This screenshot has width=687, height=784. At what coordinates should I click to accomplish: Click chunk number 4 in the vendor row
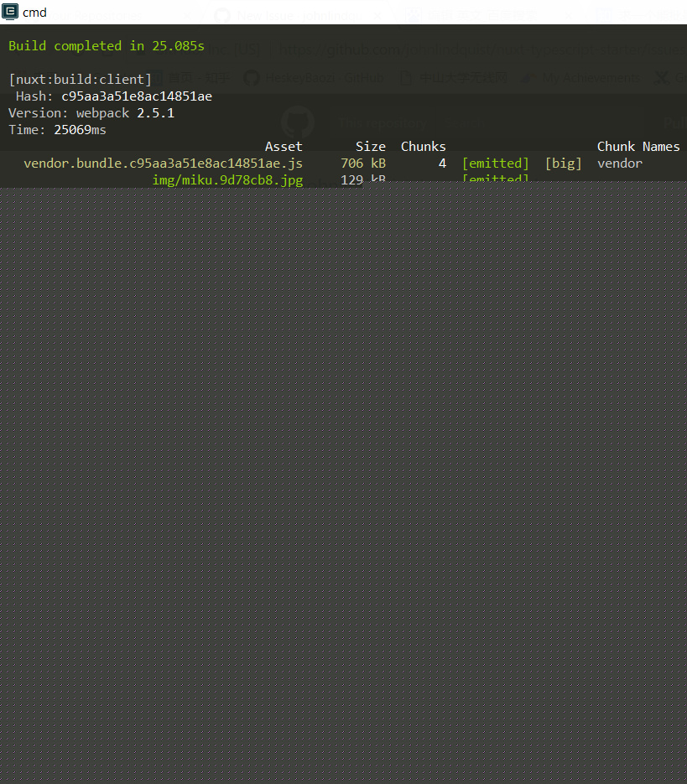click(442, 164)
